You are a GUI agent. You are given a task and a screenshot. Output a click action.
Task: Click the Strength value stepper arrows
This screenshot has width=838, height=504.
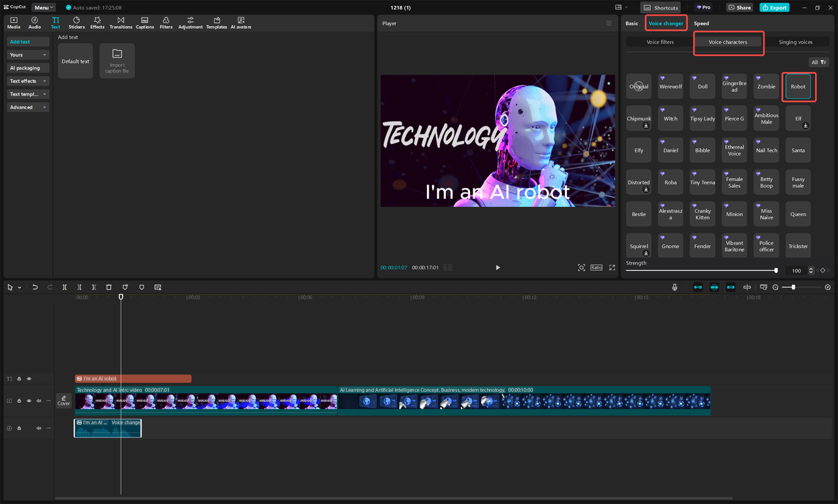(x=811, y=270)
